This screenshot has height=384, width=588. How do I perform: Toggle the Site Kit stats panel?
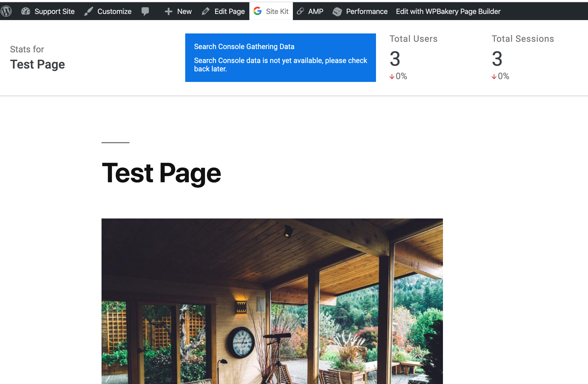tap(277, 11)
